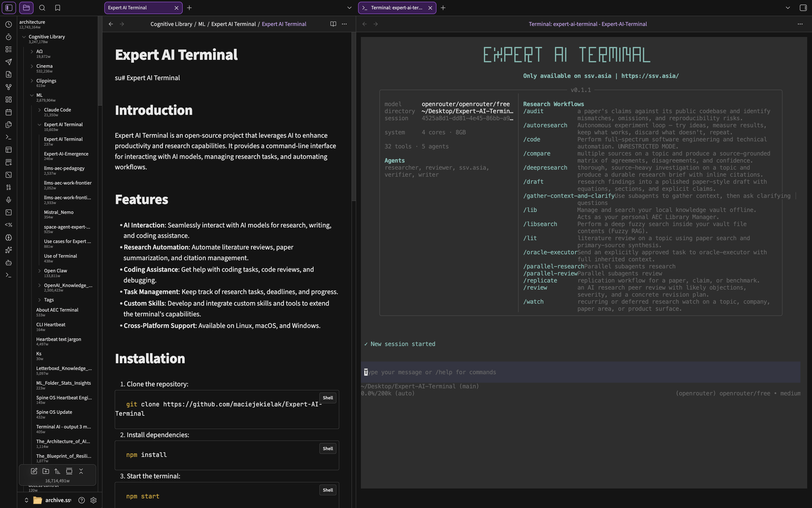Click the robot bot ribbon icon

(x=8, y=263)
